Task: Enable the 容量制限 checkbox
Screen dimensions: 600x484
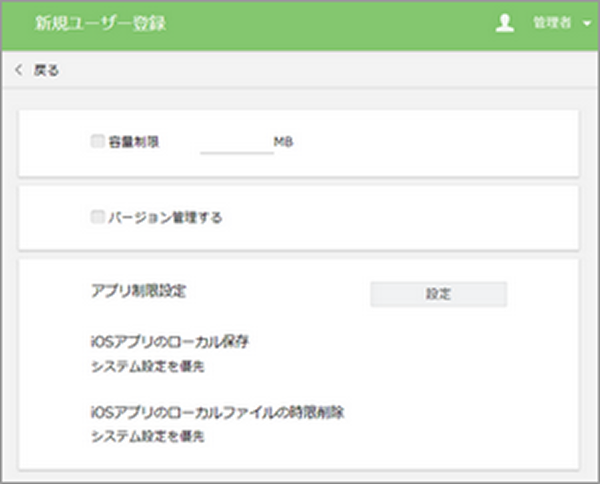Action: click(x=97, y=142)
